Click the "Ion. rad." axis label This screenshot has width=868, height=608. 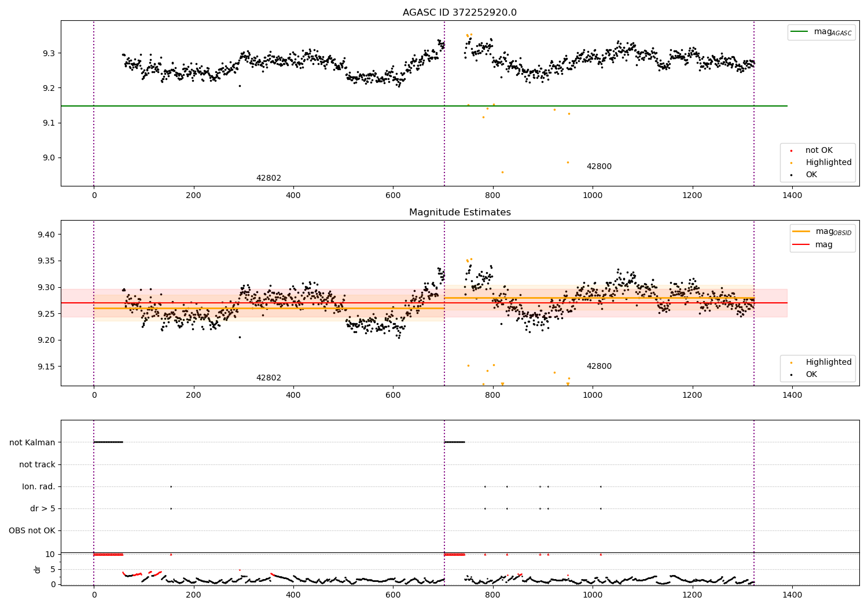pyautogui.click(x=39, y=487)
